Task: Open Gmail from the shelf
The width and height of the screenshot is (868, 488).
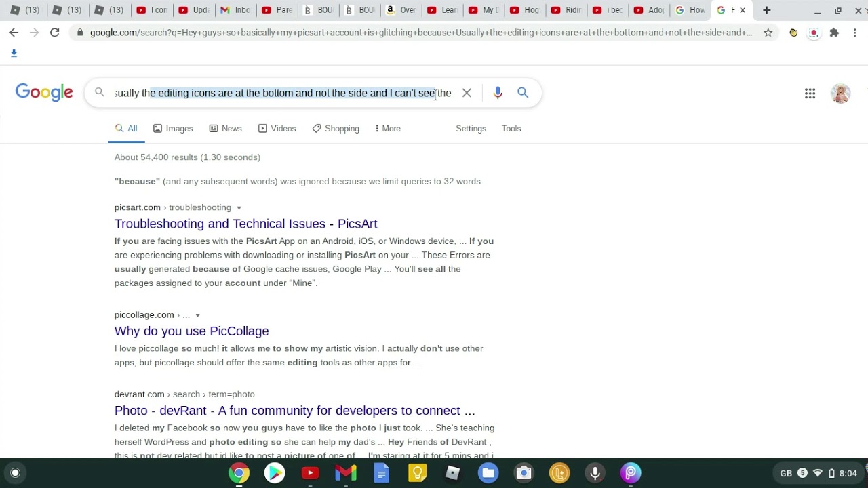Action: (x=346, y=473)
